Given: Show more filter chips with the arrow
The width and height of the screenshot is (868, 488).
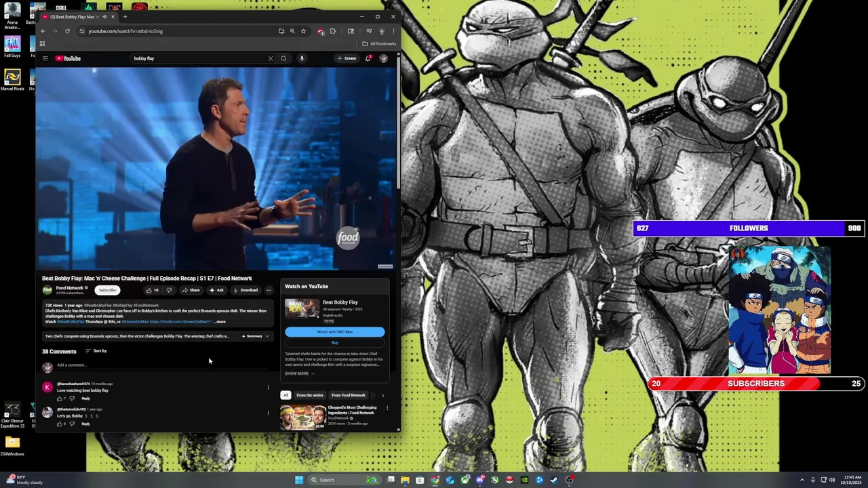Looking at the screenshot, I should coord(382,395).
